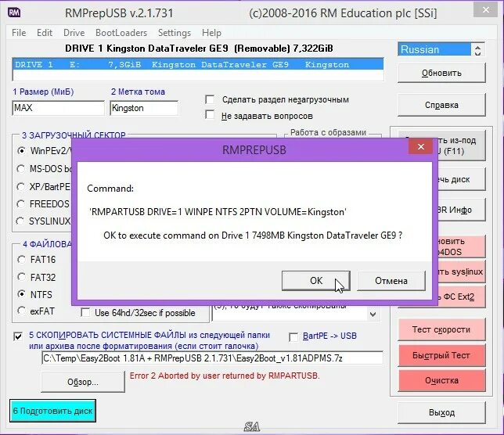Click 6 Подготовить диск button
This screenshot has height=435, width=504.
coord(52,411)
